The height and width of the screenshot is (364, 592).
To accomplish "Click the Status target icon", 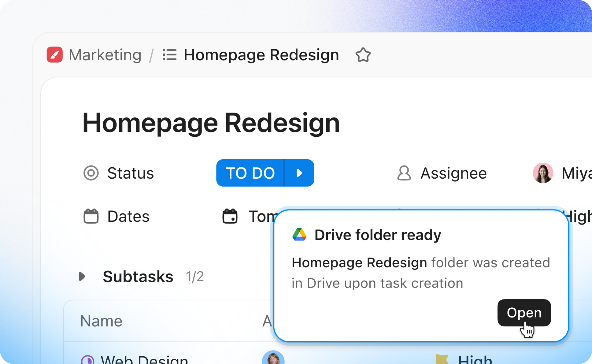I will point(91,173).
